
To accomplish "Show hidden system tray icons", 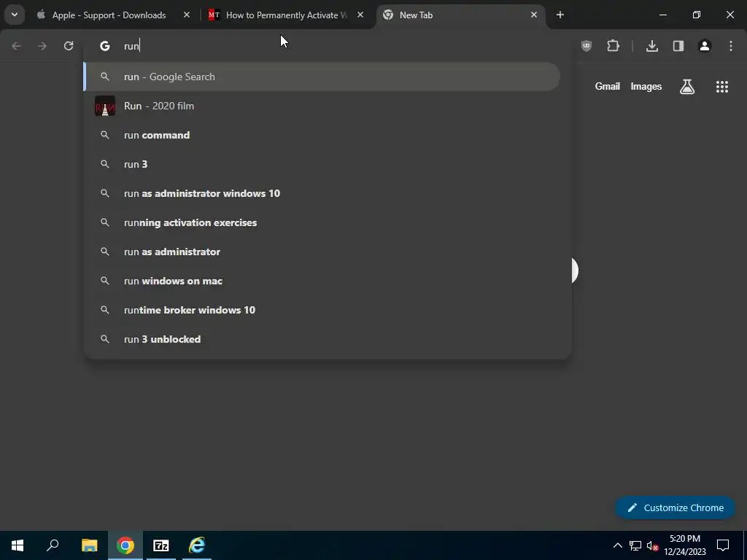I will pos(617,545).
